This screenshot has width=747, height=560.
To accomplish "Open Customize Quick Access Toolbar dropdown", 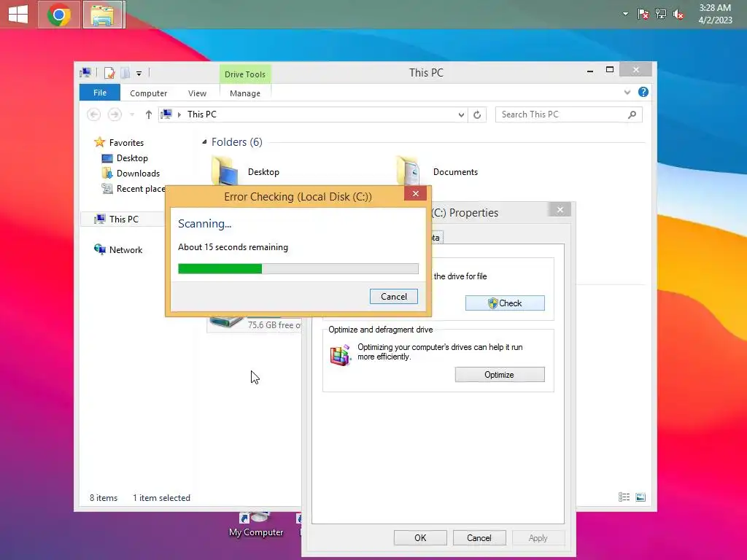I will point(139,74).
